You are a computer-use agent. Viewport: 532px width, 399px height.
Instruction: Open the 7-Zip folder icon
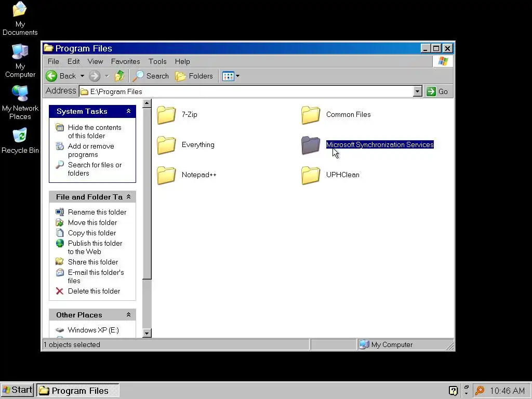(166, 115)
